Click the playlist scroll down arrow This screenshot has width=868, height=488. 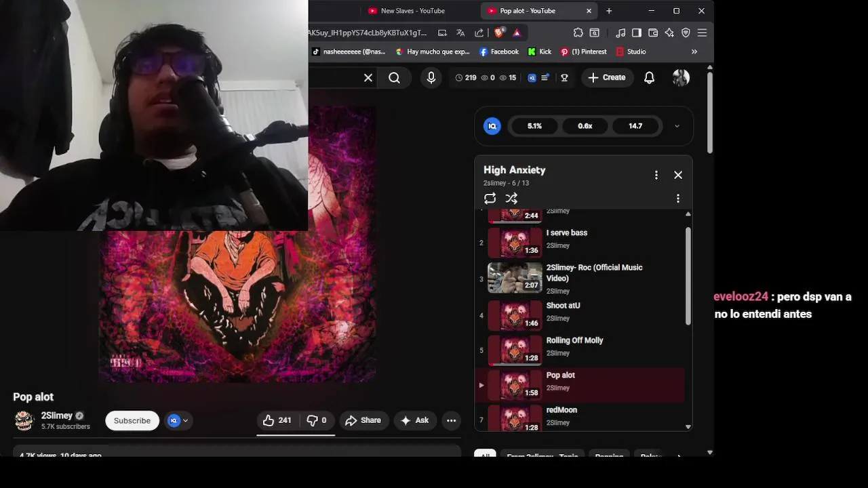[688, 427]
